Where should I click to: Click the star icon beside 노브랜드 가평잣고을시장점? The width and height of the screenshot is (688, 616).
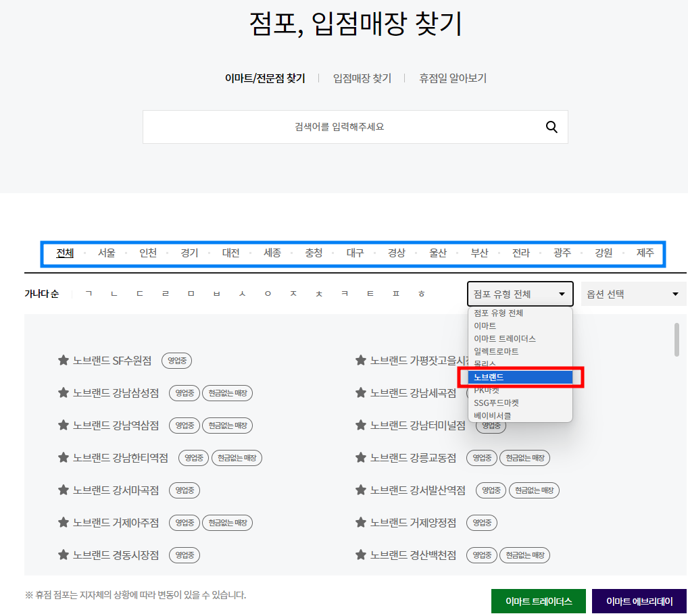pos(360,361)
